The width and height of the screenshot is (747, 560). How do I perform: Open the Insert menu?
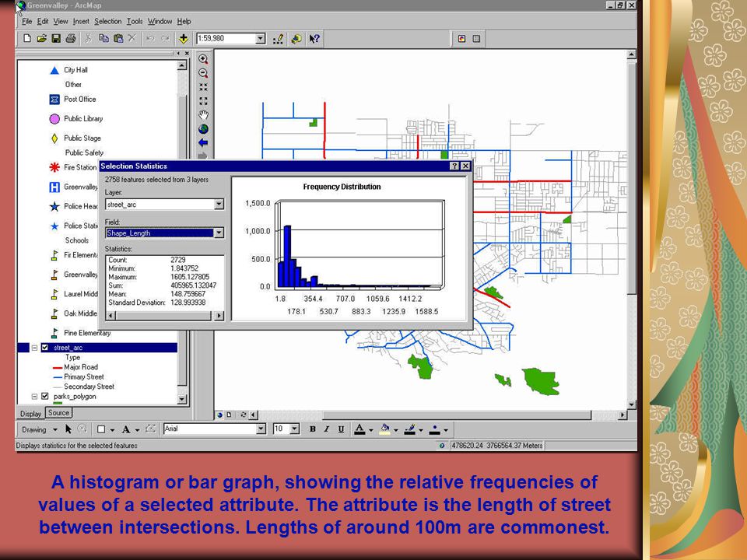click(81, 22)
